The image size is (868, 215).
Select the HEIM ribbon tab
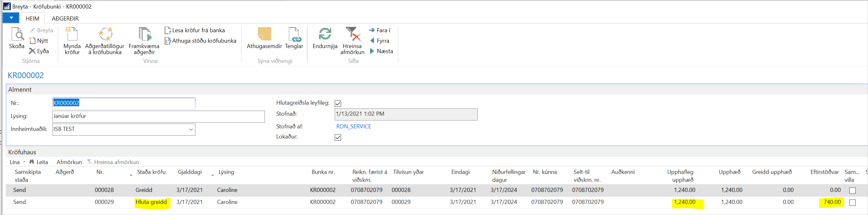tap(32, 19)
